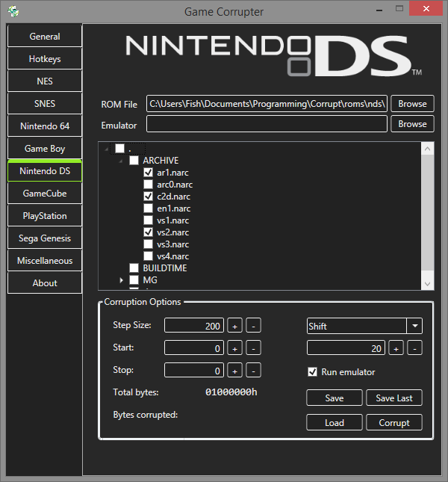Click the file tree scrollbar thumb

tap(427, 213)
